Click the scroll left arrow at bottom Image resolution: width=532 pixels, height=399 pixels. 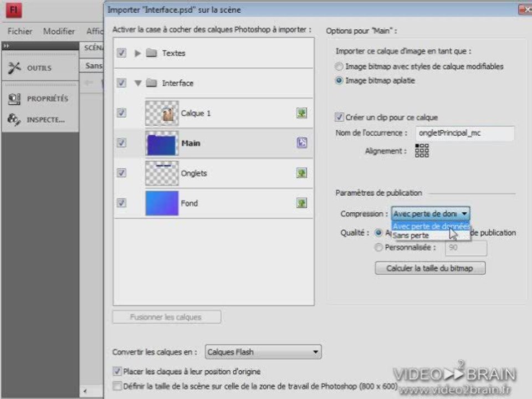point(85,391)
